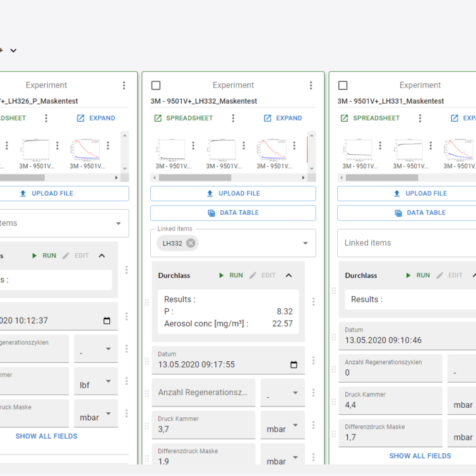Click calendar icon in the 09:17:55 Datum field
This screenshot has height=476, width=476.
click(x=294, y=365)
